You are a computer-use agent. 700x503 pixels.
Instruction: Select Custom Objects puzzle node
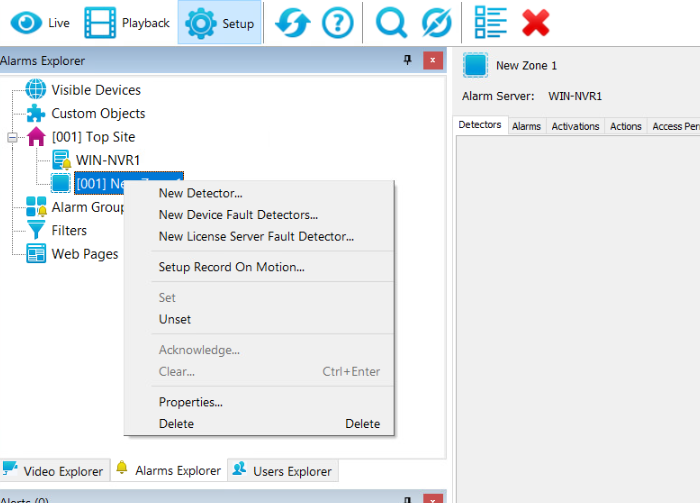point(98,113)
